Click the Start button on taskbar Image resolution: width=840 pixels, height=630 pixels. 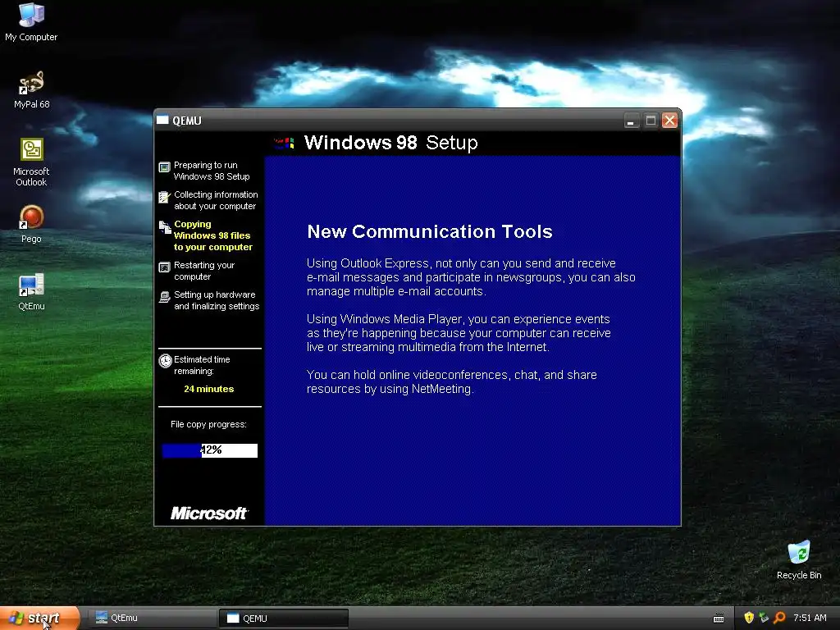pos(39,619)
